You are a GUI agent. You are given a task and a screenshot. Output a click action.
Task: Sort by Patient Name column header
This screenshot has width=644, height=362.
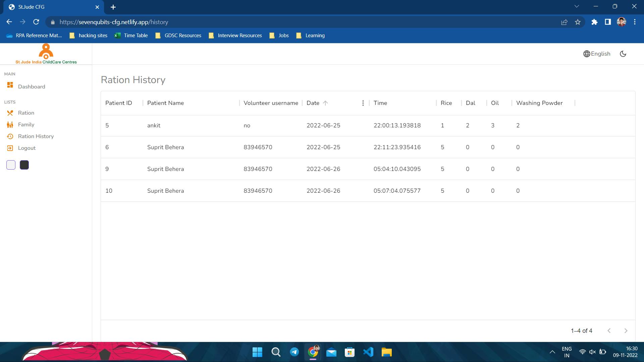pos(165,103)
